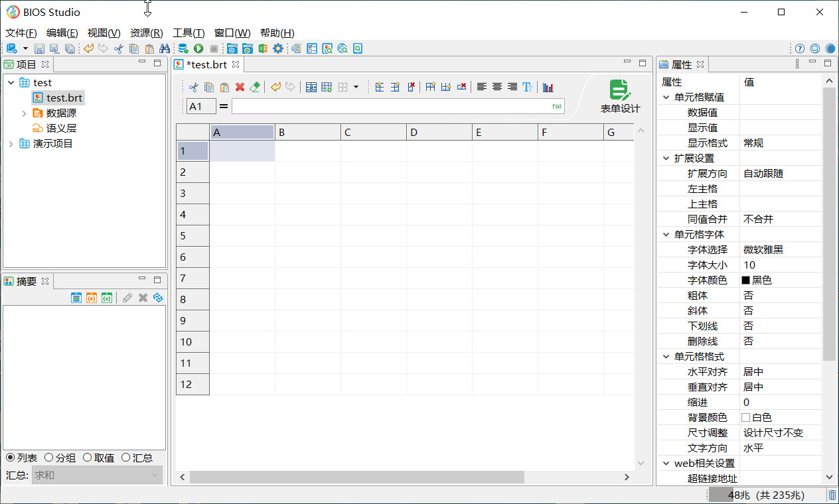
Task: Click the black 字体颜色 color swatch
Action: pyautogui.click(x=745, y=281)
